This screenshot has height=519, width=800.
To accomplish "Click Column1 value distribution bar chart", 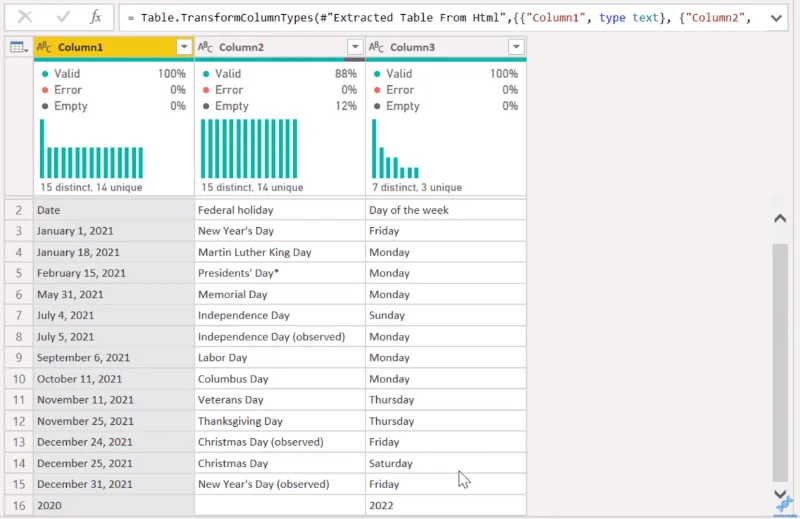I will [91, 149].
